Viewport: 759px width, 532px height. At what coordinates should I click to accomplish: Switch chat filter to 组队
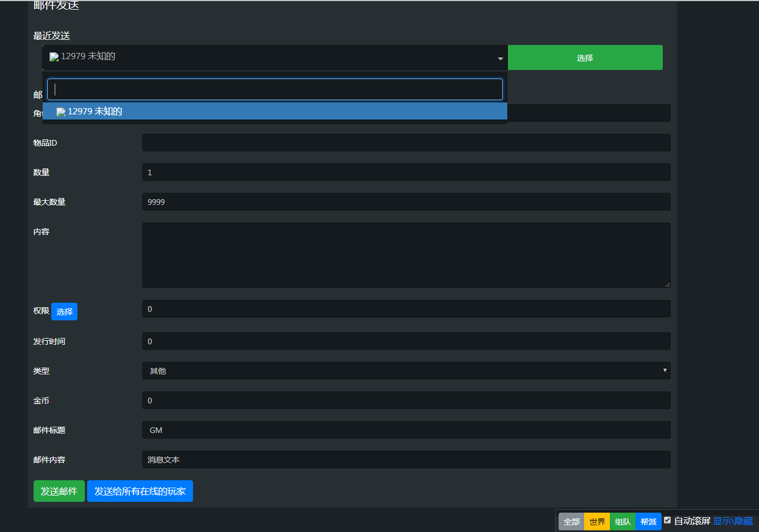point(623,522)
